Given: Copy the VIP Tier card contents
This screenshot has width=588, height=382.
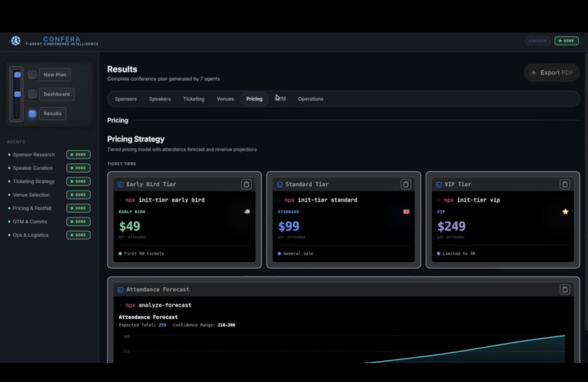Looking at the screenshot, I should (565, 184).
